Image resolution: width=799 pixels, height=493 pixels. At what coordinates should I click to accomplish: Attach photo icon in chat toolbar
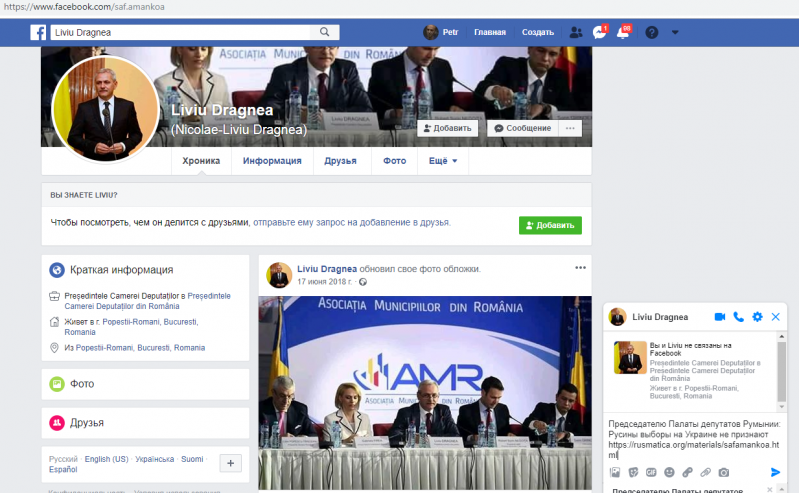click(615, 473)
